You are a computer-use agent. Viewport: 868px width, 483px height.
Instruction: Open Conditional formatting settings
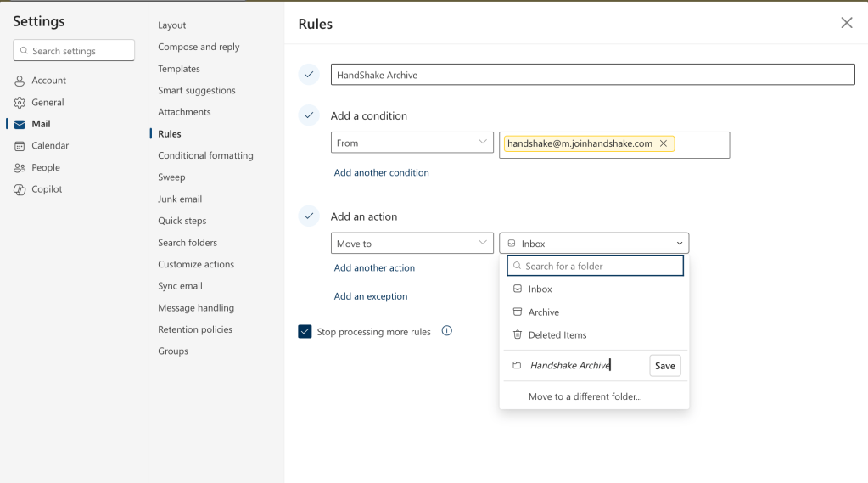tap(205, 155)
